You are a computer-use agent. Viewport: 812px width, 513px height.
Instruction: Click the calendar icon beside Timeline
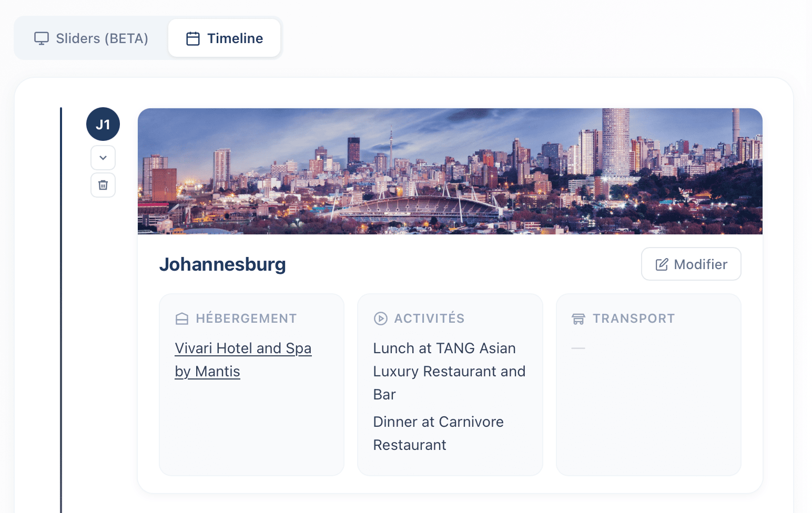193,38
